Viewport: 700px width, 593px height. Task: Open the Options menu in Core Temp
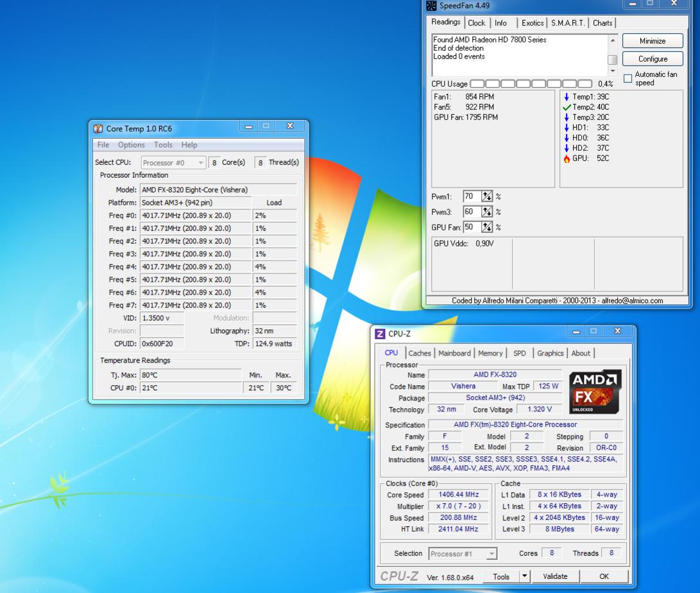click(132, 144)
